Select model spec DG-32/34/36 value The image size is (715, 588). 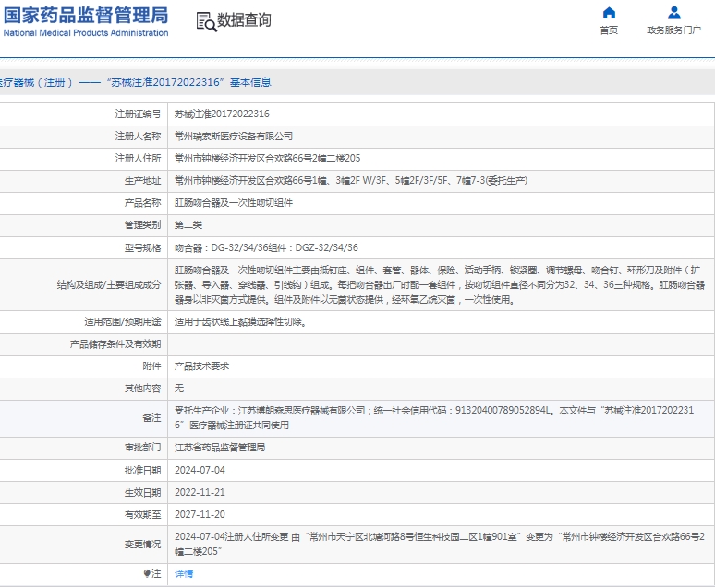(266, 247)
